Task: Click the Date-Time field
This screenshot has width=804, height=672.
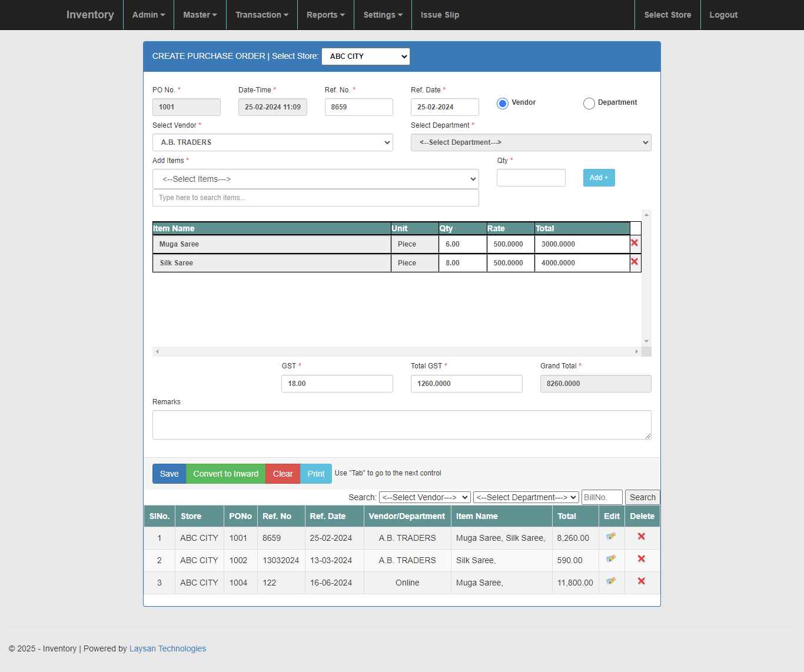Action: click(x=273, y=107)
